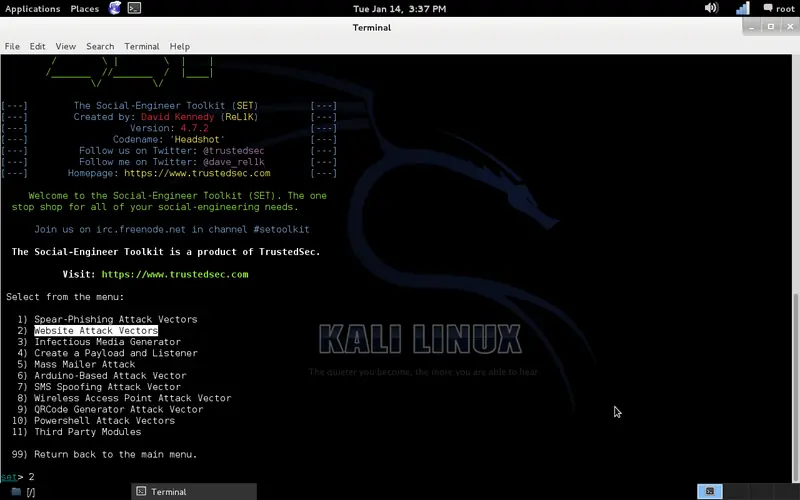Click the SMS Spoofing Attack Vector line

(x=107, y=387)
